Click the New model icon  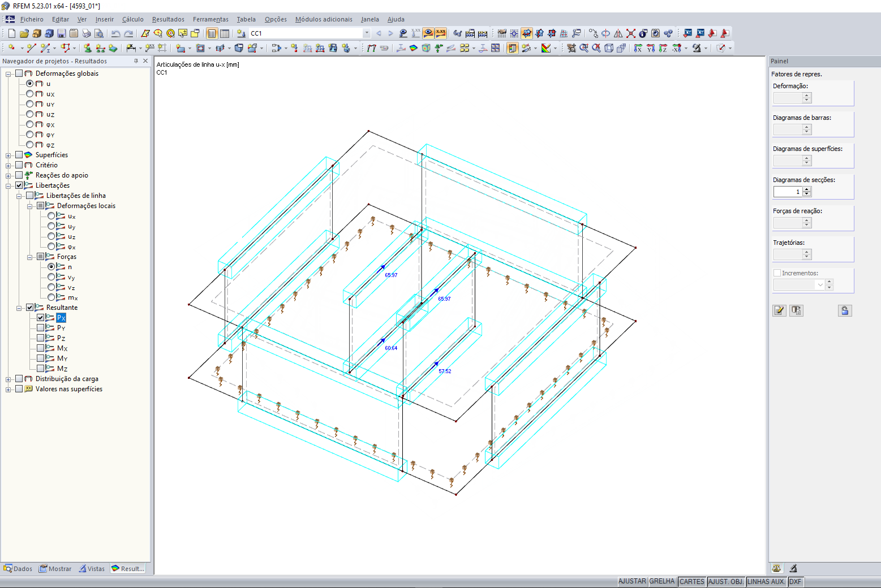coord(11,33)
